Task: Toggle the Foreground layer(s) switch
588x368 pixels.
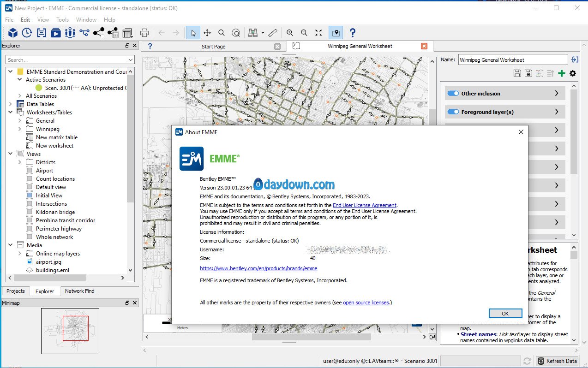Action: point(453,112)
